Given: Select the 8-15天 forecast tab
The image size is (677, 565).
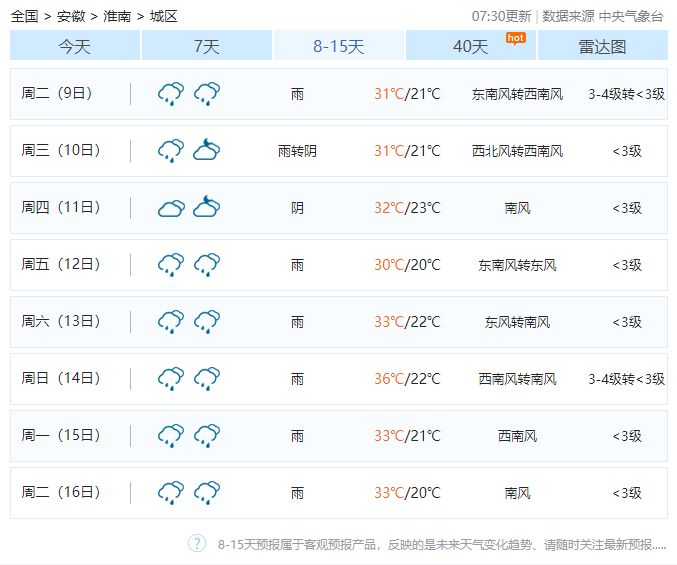Looking at the screenshot, I should pyautogui.click(x=339, y=45).
